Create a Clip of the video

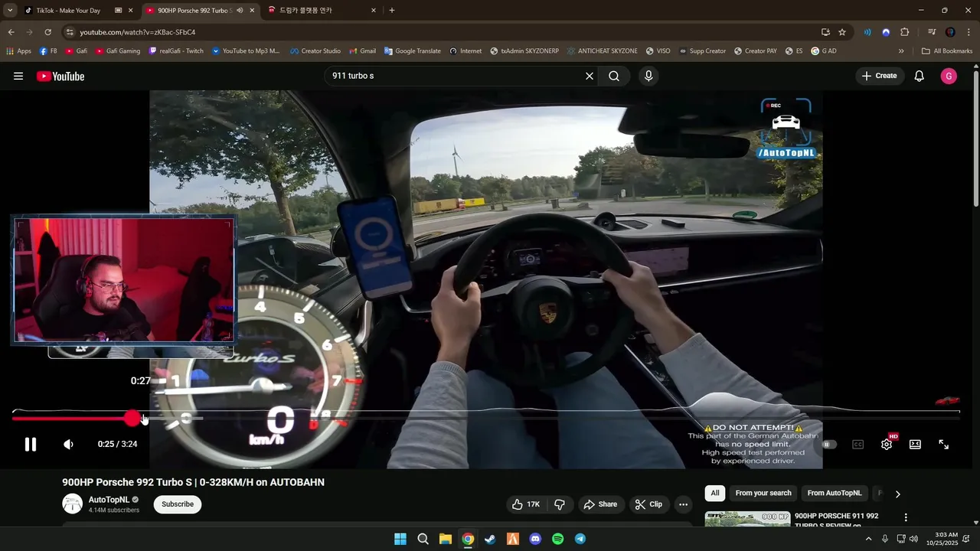(648, 504)
